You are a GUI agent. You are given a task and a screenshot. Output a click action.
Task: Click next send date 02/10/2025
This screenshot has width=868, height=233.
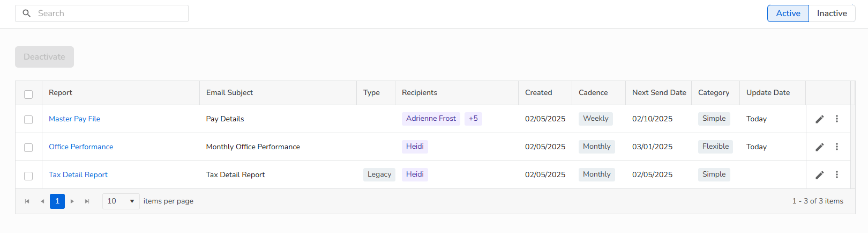652,119
